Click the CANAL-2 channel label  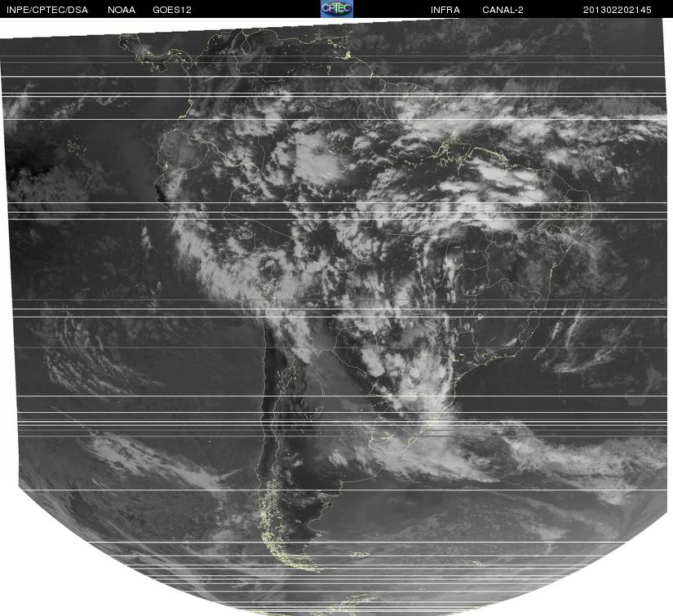coord(503,10)
